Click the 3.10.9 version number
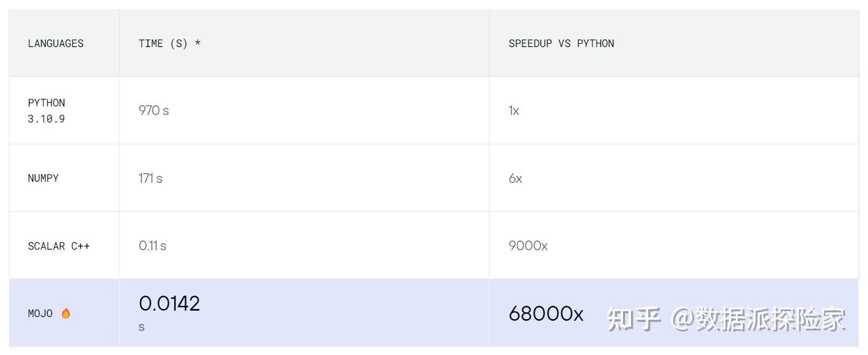This screenshot has width=868, height=355. coord(47,119)
